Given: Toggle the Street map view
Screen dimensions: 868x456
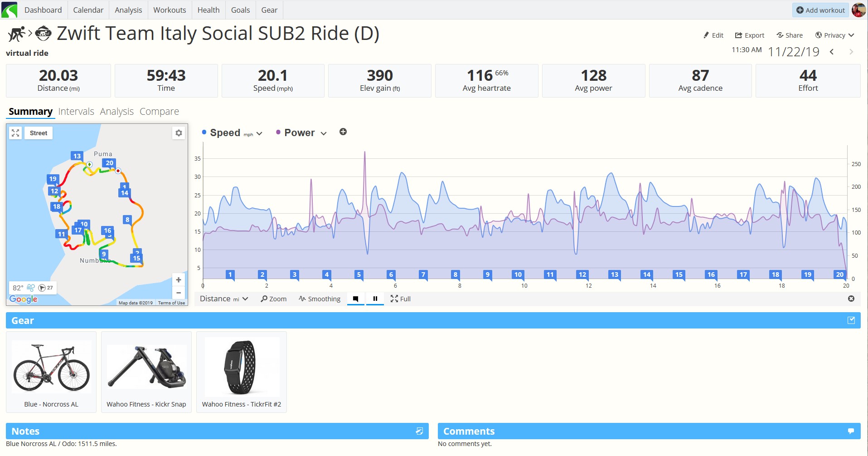Looking at the screenshot, I should [39, 133].
